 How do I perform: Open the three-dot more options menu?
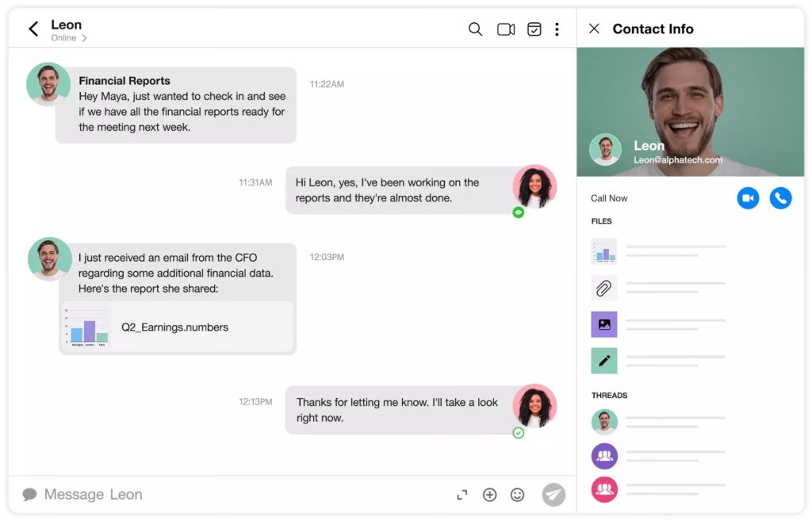click(557, 29)
